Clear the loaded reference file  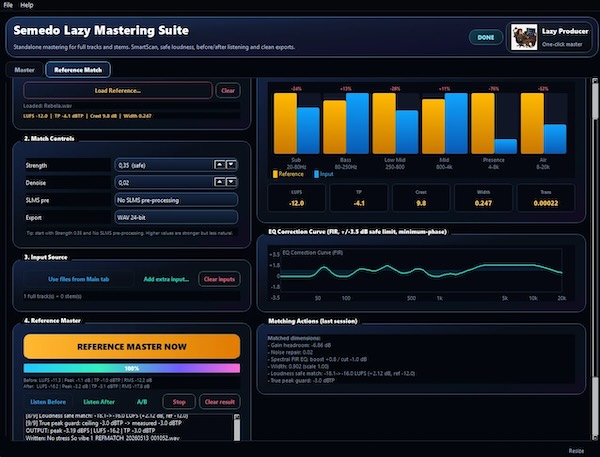[228, 91]
